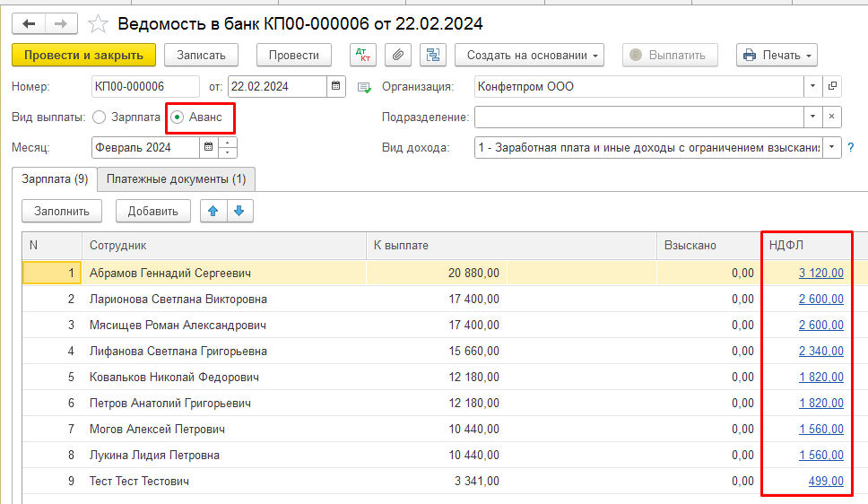Click the Подразделение input field
Image resolution: width=868 pixels, height=504 pixels.
click(638, 117)
